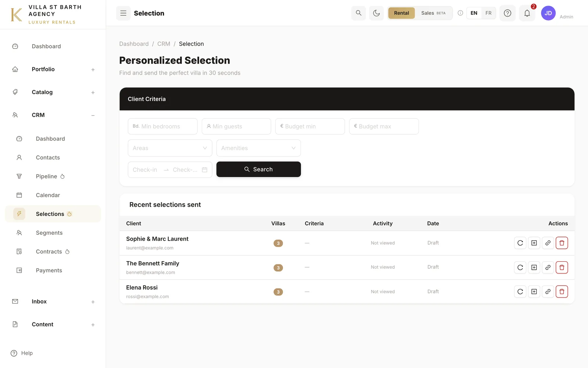Click plus-square icon for The Bennett Family
Viewport: 588px width, 368px height.
534,267
